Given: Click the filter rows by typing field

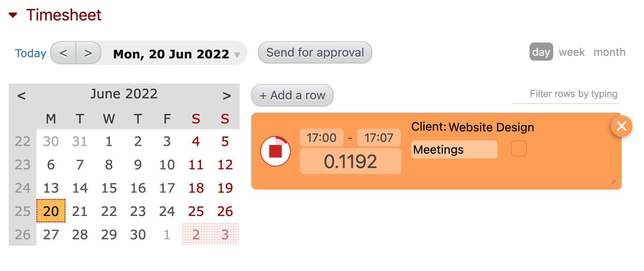Looking at the screenshot, I should tap(566, 94).
